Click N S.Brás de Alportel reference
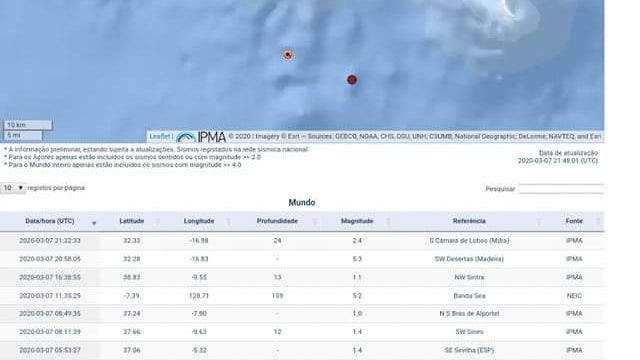Viewport: 640px width, 360px height. point(469,313)
